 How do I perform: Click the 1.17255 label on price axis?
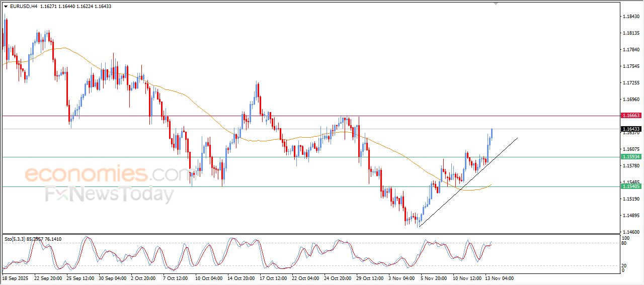[631, 83]
